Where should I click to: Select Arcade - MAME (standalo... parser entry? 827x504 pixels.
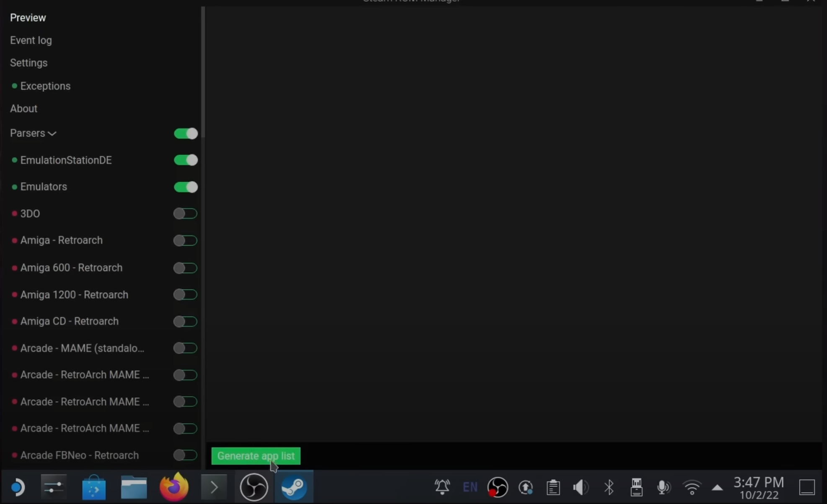point(82,348)
